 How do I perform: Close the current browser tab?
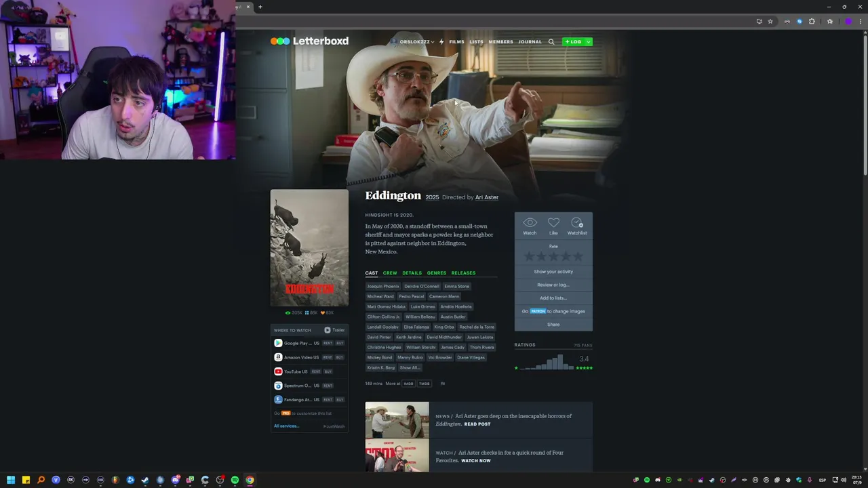248,7
